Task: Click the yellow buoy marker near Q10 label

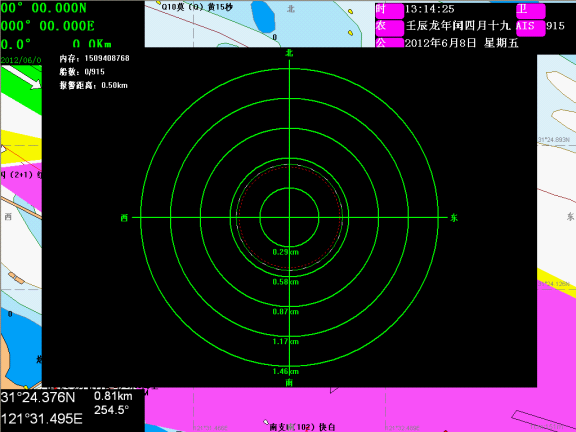Action: (159, 3)
